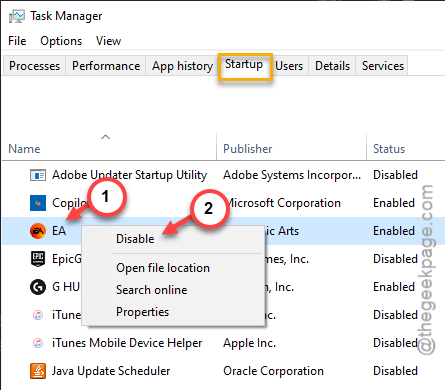Choose Properties in the context menu
This screenshot has height=390, width=445.
tap(143, 312)
